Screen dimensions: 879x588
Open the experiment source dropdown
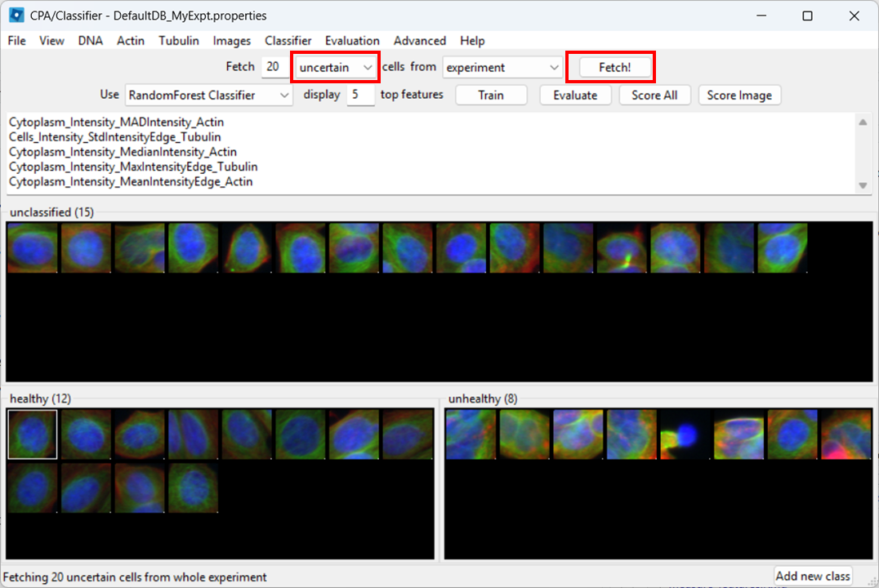(502, 67)
